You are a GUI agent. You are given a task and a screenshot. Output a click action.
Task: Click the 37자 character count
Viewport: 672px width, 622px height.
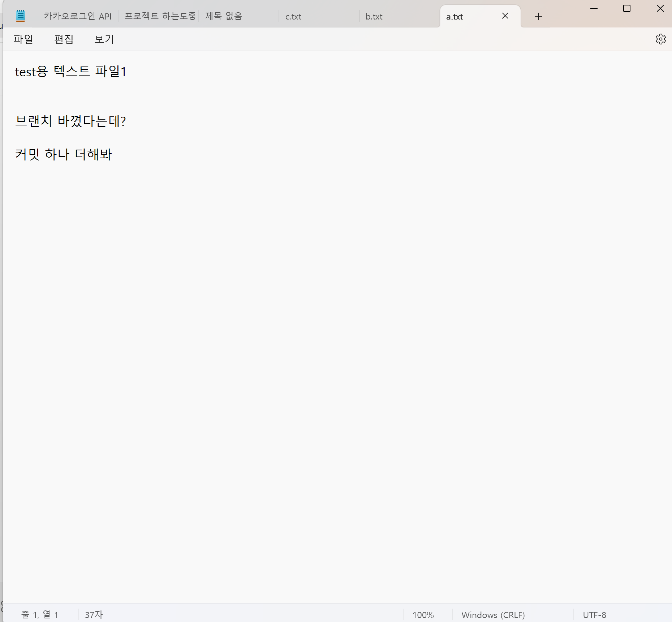tap(94, 615)
